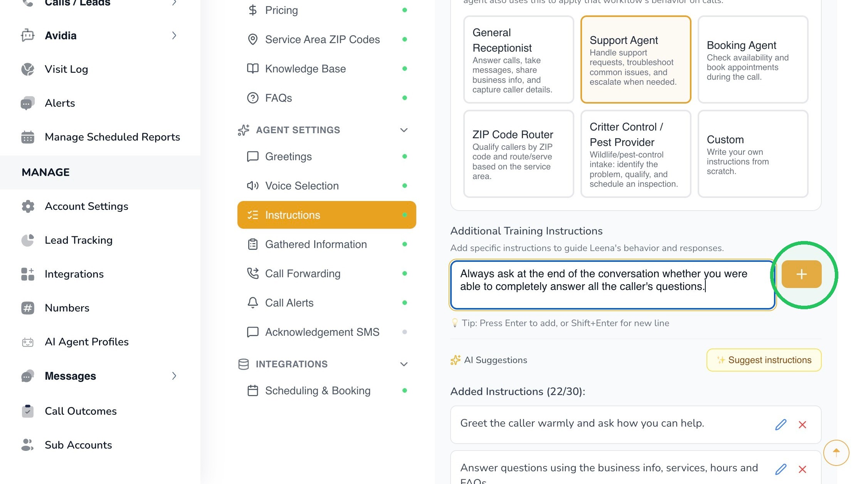
Task: Open Manage Scheduled Reports
Action: click(112, 137)
